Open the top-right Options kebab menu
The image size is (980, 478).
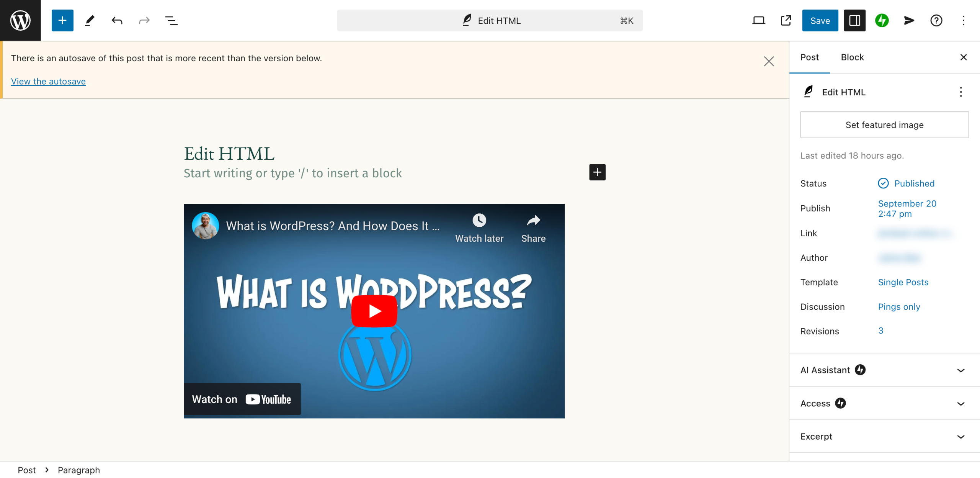coord(963,20)
